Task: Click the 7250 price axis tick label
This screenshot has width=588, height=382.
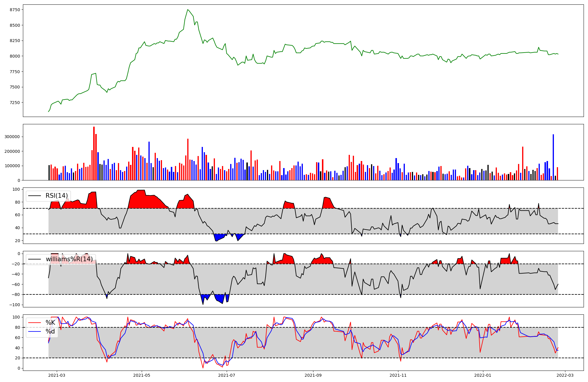Action: pos(15,103)
